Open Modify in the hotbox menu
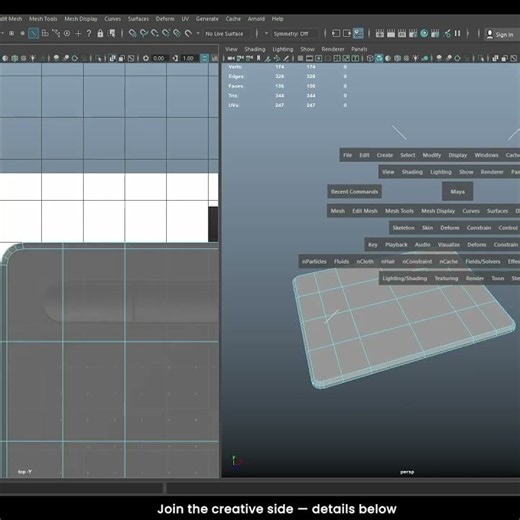Viewport: 520px width, 520px height. pyautogui.click(x=432, y=155)
